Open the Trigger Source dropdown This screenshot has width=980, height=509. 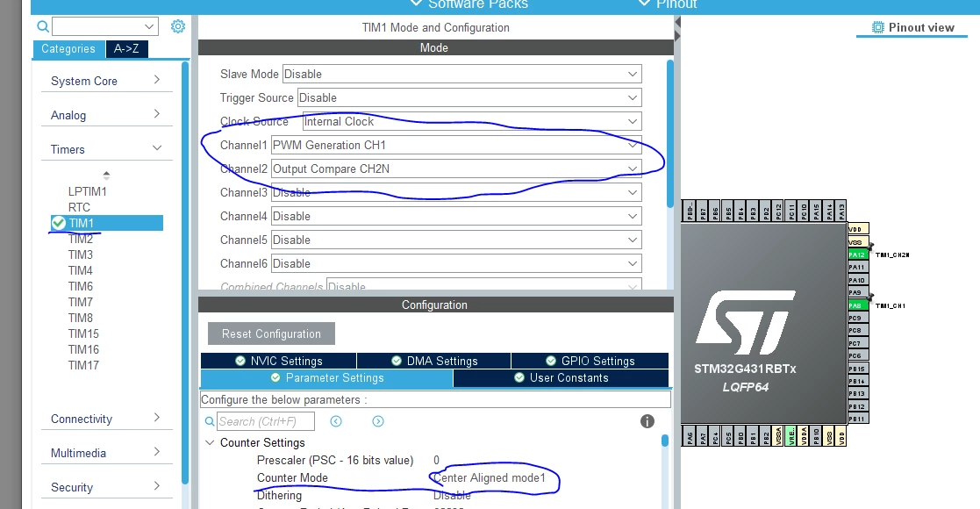tap(469, 97)
